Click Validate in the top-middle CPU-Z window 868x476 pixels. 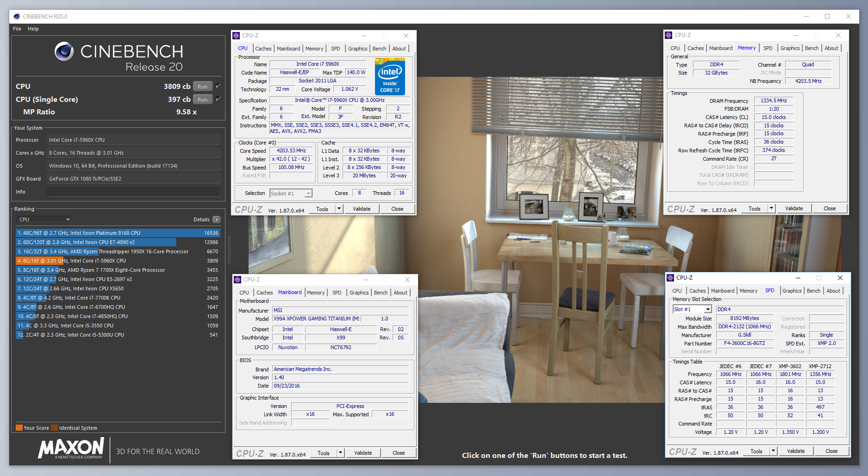pyautogui.click(x=362, y=209)
